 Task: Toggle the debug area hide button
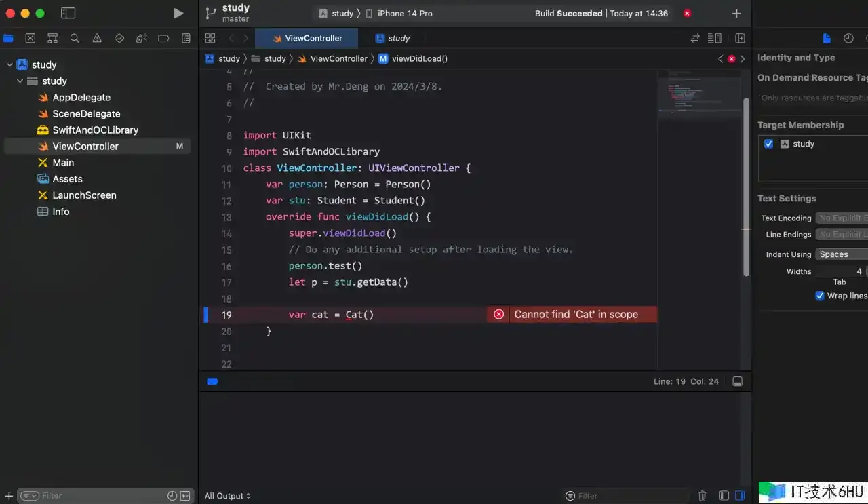737,382
